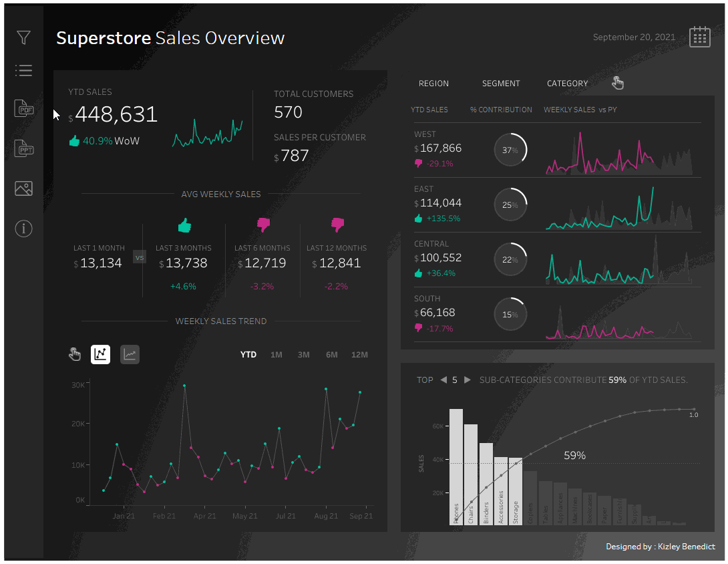Open the info icon in sidebar
This screenshot has height=564, width=728.
point(23,229)
